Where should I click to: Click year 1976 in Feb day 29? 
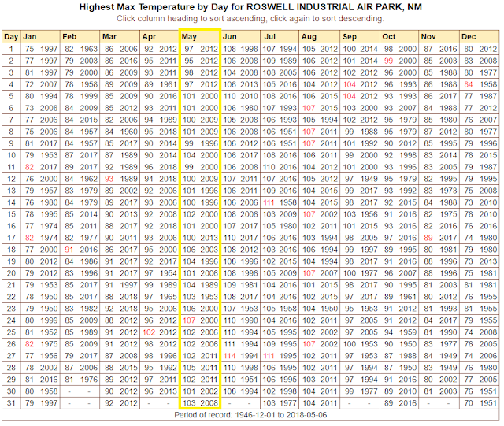pos(89,380)
